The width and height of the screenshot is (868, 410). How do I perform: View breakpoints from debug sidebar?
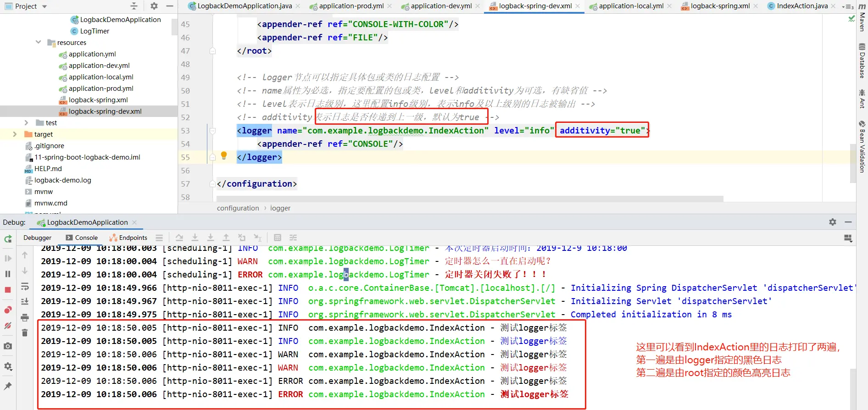[x=8, y=310]
